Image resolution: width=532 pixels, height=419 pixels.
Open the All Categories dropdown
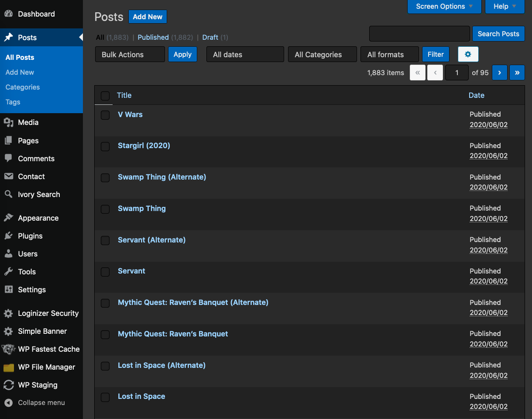[x=323, y=54]
